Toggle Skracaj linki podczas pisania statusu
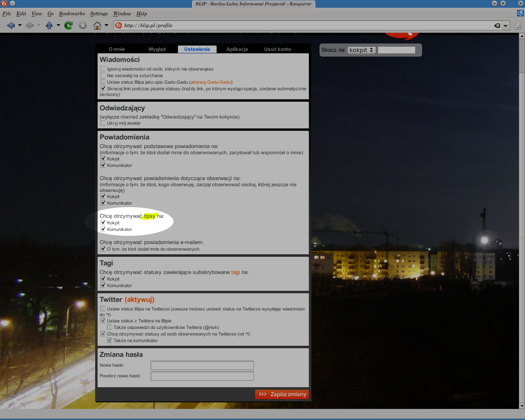Screen dimensions: 525x420 click(103, 89)
